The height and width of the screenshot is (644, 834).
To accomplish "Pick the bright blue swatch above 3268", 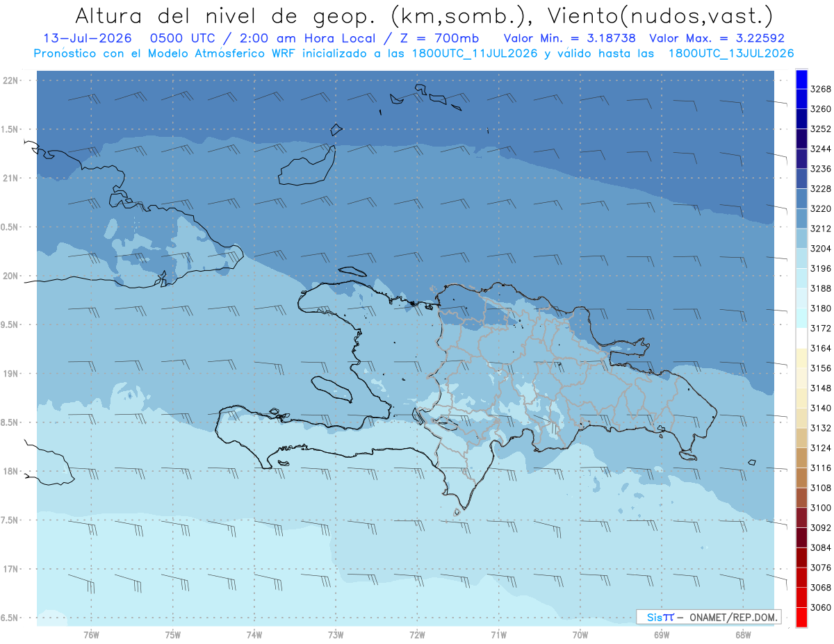I will click(x=801, y=79).
